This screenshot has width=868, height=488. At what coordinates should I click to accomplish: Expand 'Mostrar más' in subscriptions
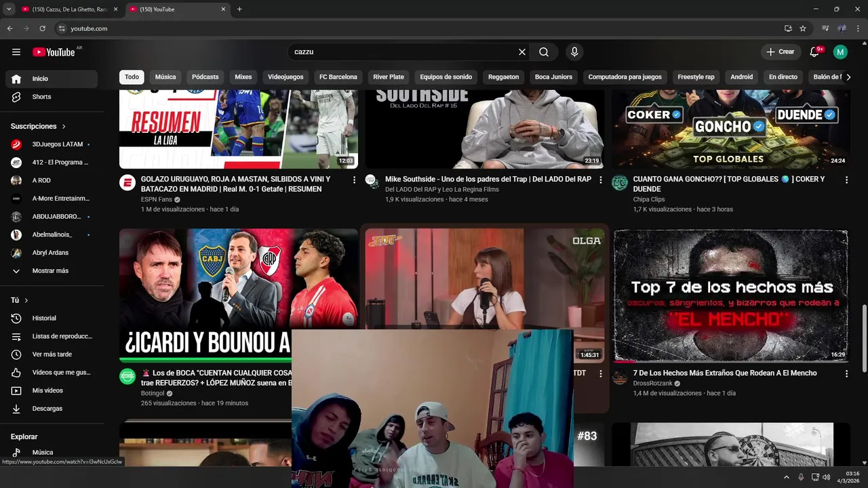(x=50, y=270)
